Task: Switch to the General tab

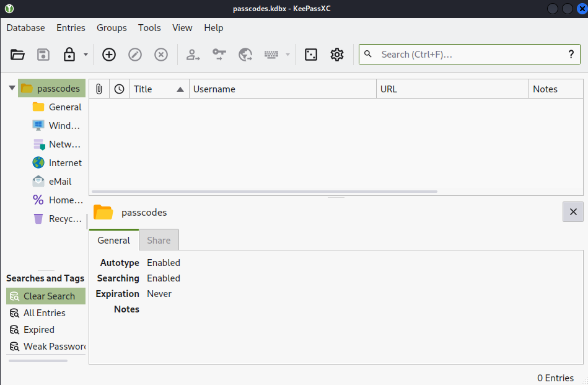Action: (x=113, y=240)
